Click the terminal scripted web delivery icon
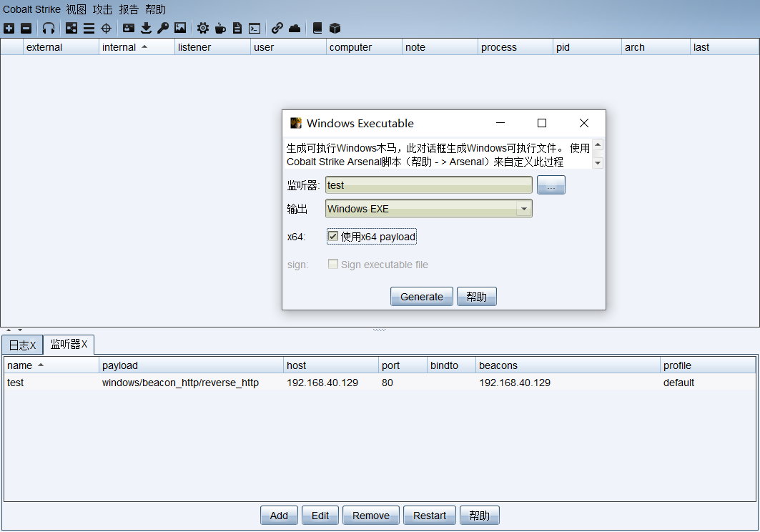This screenshot has height=532, width=760. pos(255,28)
